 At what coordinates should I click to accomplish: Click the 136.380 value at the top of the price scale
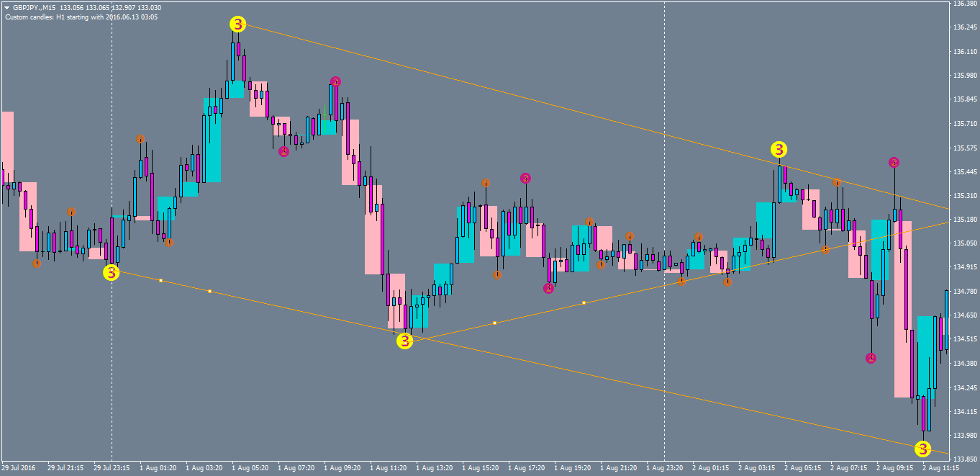[964, 5]
